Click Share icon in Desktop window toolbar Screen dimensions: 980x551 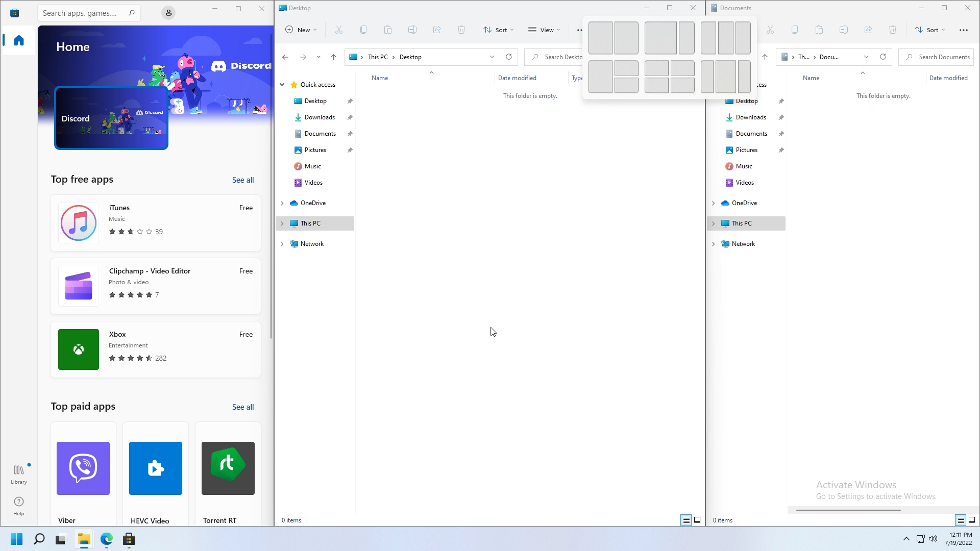[437, 30]
